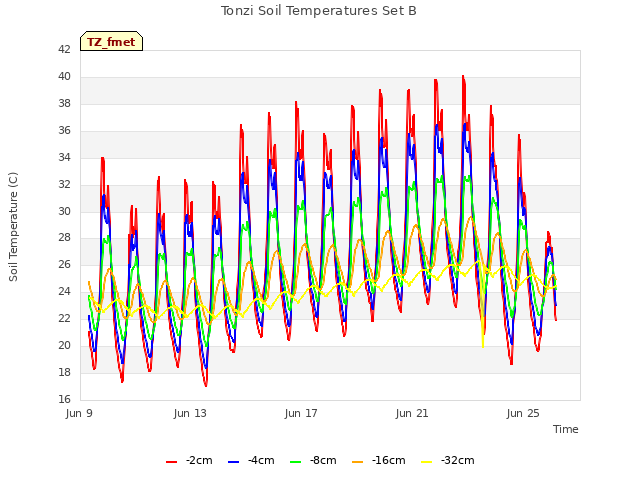Click the Jun 17 x-axis tick label
Screen dimensions: 640x480
click(x=301, y=413)
